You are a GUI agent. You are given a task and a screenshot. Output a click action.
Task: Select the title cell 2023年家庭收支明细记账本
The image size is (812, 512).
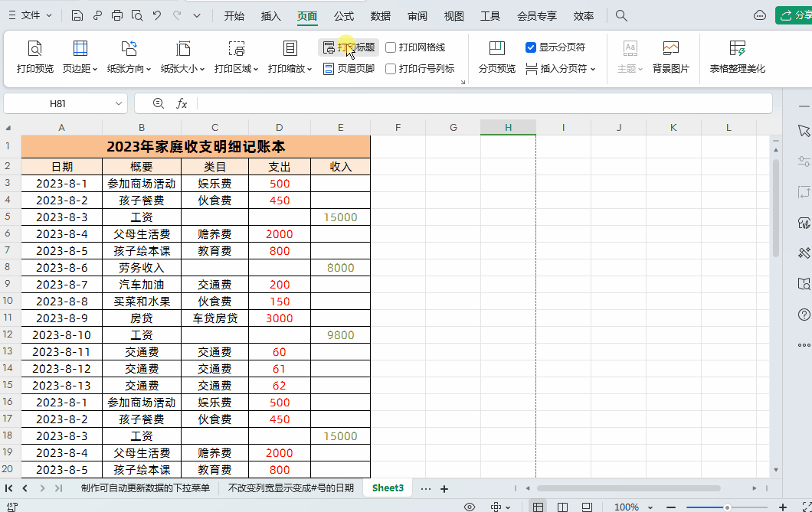point(196,147)
